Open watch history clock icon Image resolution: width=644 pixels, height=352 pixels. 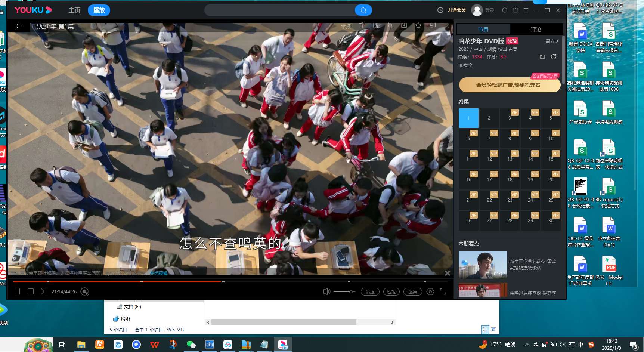point(440,10)
